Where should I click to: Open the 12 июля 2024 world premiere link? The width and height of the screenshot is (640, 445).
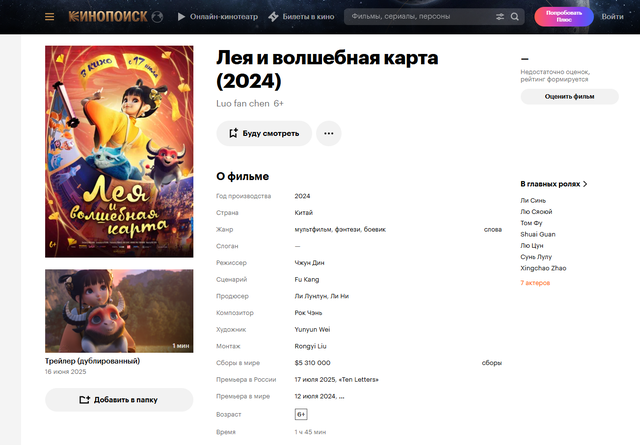[316, 396]
